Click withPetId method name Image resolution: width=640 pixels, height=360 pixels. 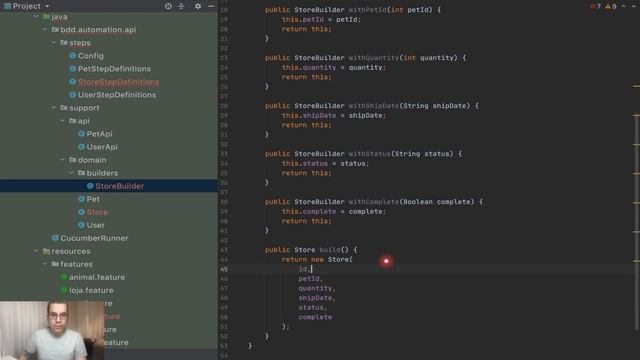[367, 10]
